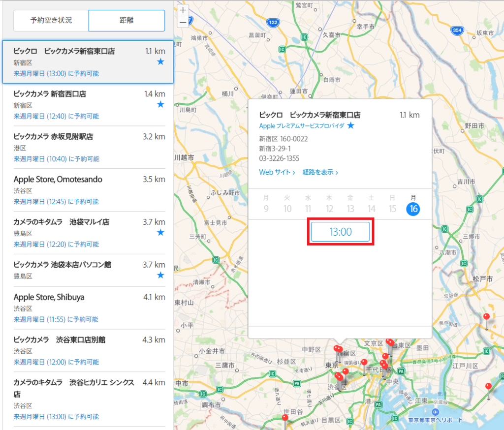Select カメラのキタムラ 渋谷ヒカリエ シンクス店 entry
The height and width of the screenshot is (430, 504).
coord(89,399)
